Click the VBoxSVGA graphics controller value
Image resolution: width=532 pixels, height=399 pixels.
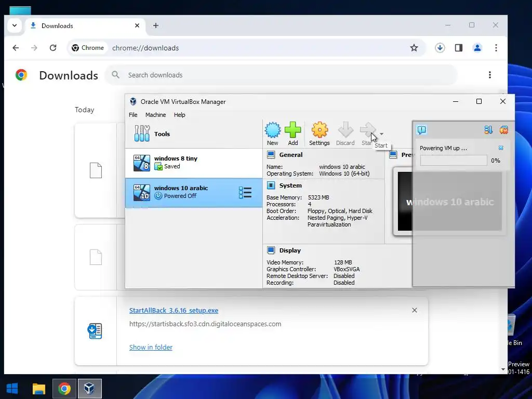[347, 269]
